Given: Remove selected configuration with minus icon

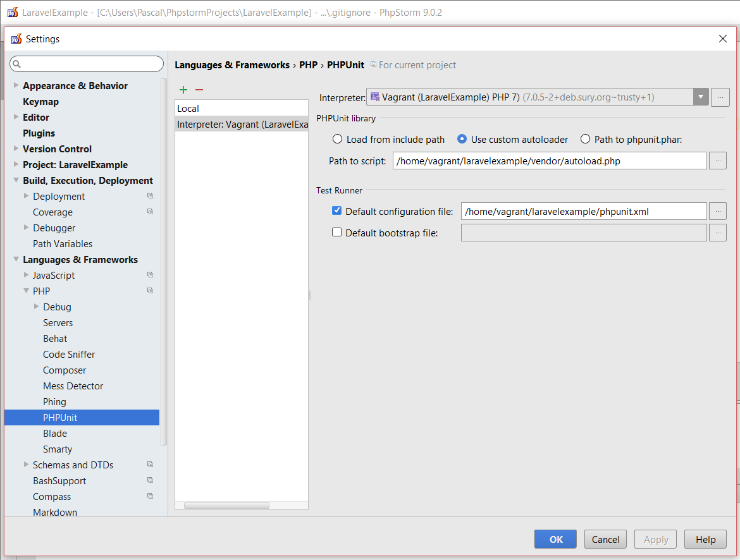Looking at the screenshot, I should pos(199,90).
